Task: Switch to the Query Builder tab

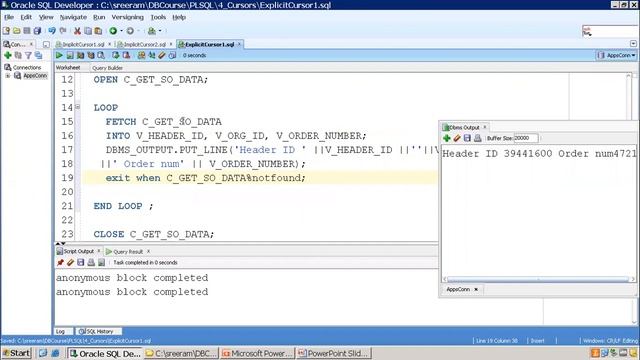Action: [x=107, y=68]
